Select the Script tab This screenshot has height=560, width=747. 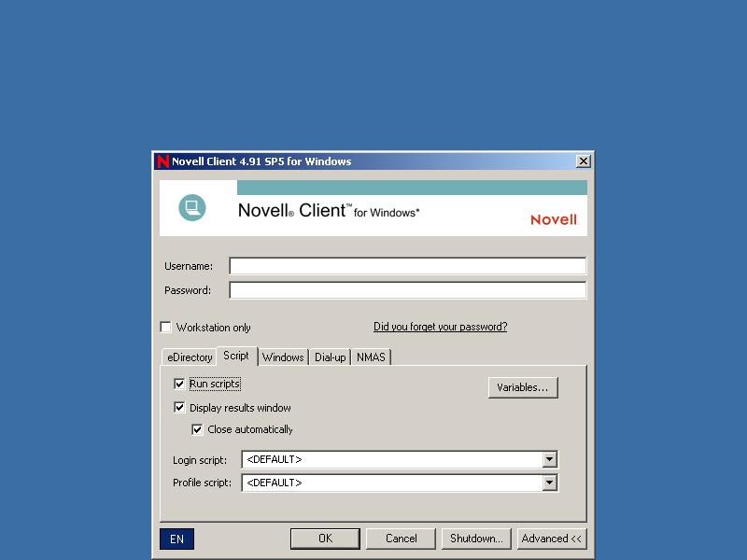coord(236,356)
